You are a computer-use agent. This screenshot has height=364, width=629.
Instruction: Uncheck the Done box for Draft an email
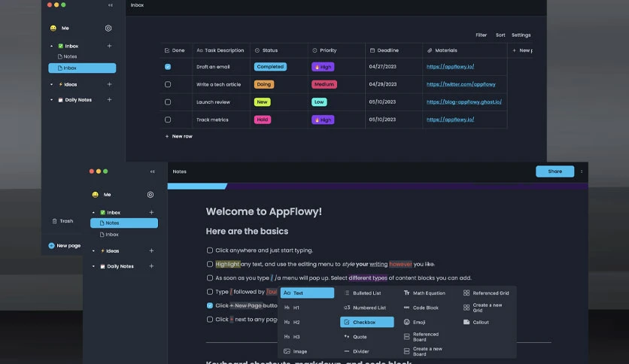[x=168, y=67]
